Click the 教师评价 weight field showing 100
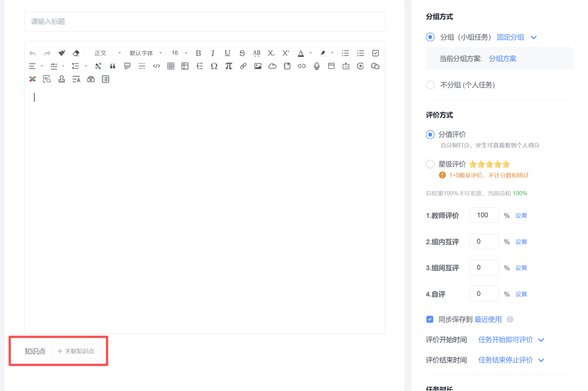 484,215
